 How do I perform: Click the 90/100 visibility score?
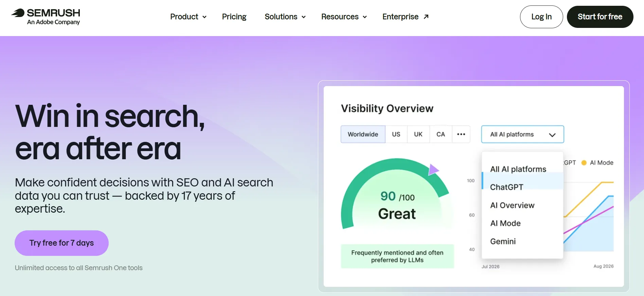pyautogui.click(x=397, y=196)
